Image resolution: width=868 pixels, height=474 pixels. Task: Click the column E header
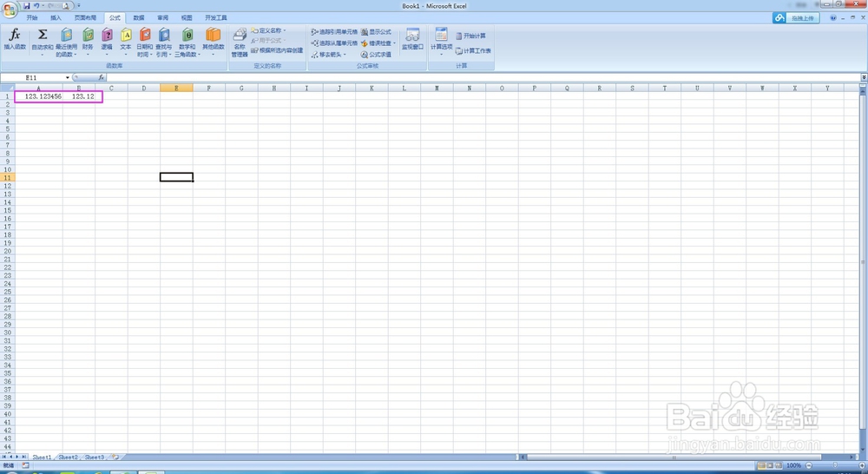[176, 88]
